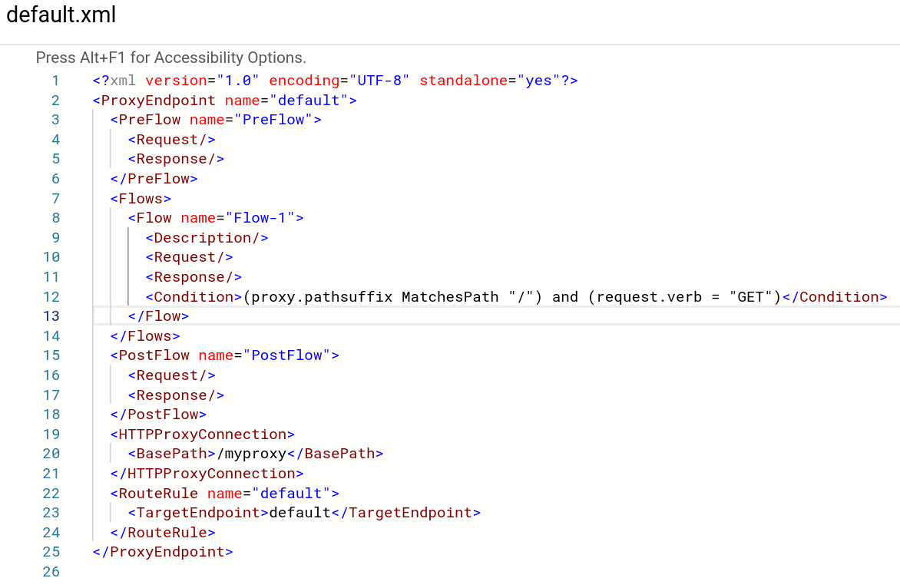The height and width of the screenshot is (588, 900).
Task: Click the Accessibility Options hint text
Action: (x=170, y=57)
